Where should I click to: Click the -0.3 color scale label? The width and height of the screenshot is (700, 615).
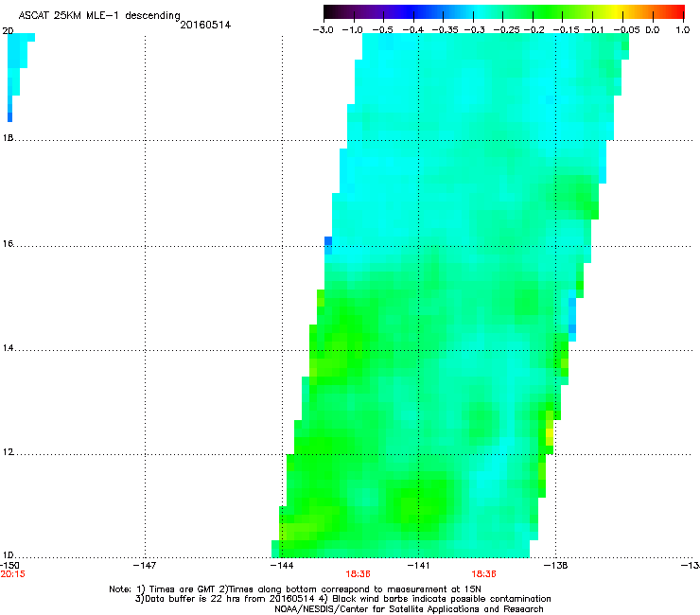[474, 30]
